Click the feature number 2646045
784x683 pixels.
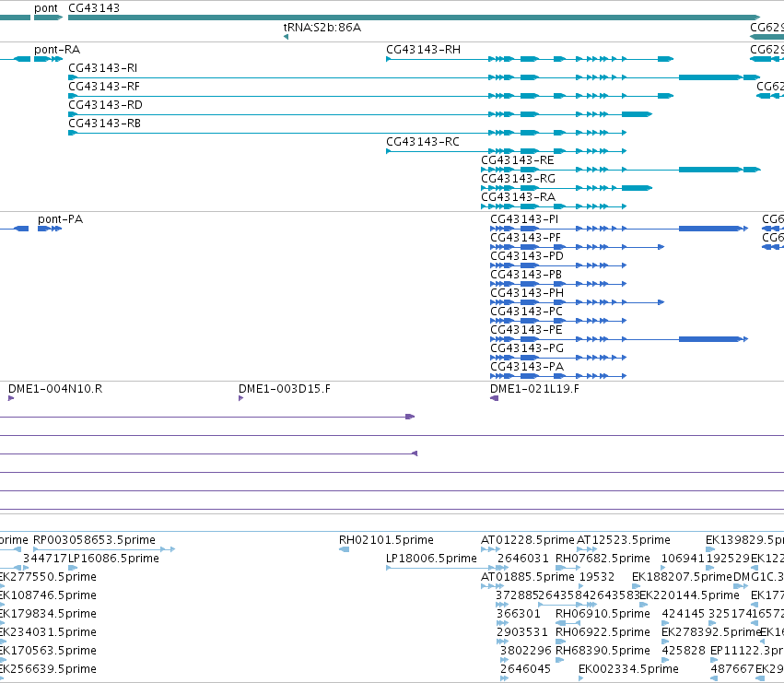pyautogui.click(x=525, y=670)
